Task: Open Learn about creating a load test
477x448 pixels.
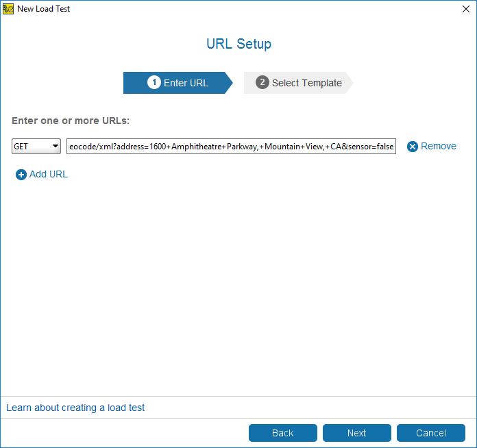Action: (75, 408)
